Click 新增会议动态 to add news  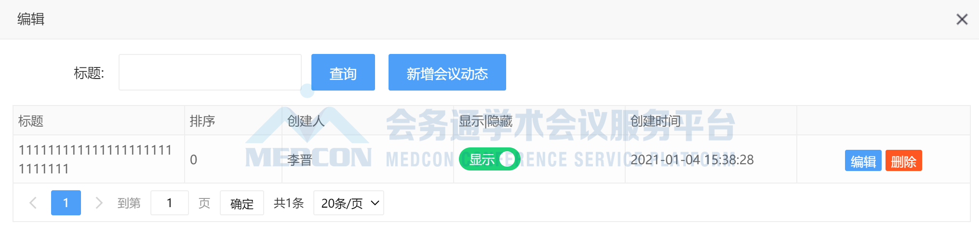coord(447,72)
